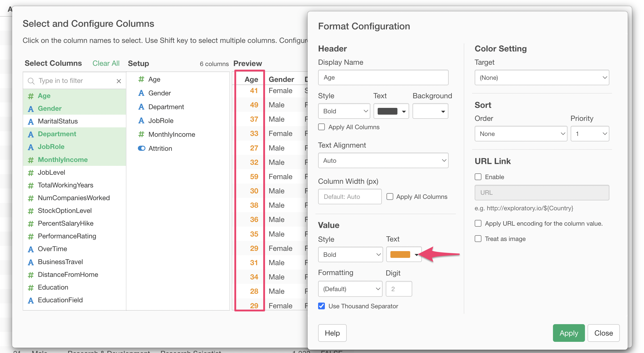Screen dimensions: 644x353
Task: Click the Display Name input field
Action: click(x=383, y=77)
